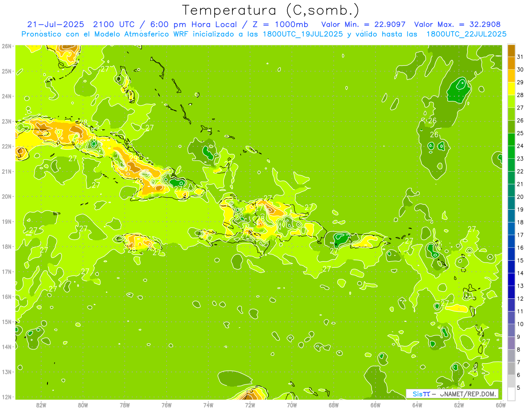The image size is (532, 411).
Task: Pick the green legend band between 26 and 27
Action: pyautogui.click(x=511, y=114)
